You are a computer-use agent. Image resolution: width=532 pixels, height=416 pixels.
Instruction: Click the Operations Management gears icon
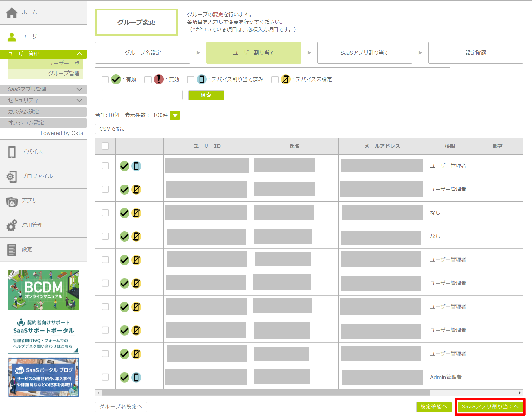12,225
